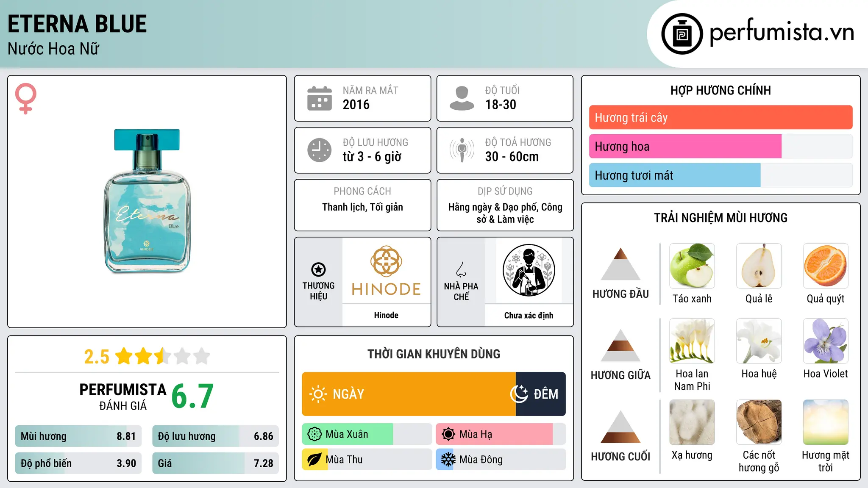Click the sun icon next to Ngày
Image resolution: width=868 pixels, height=488 pixels.
point(318,394)
